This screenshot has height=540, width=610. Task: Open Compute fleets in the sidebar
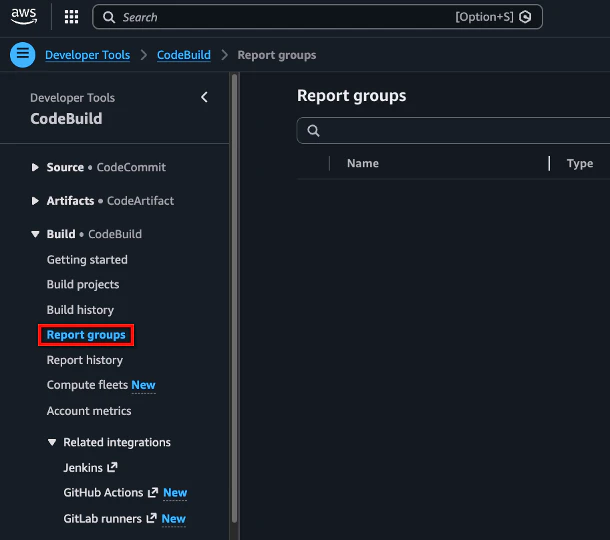point(87,385)
